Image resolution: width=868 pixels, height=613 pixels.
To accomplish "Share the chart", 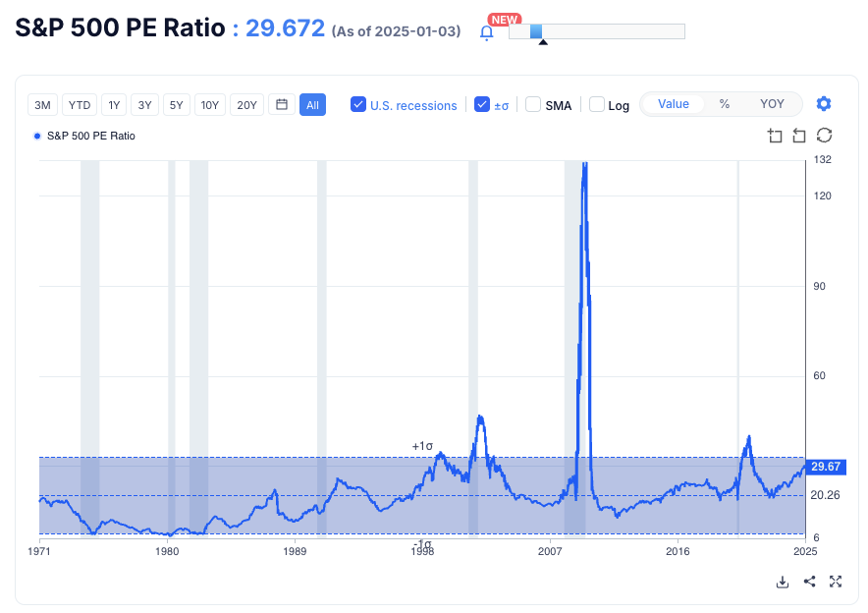I will coord(809,582).
